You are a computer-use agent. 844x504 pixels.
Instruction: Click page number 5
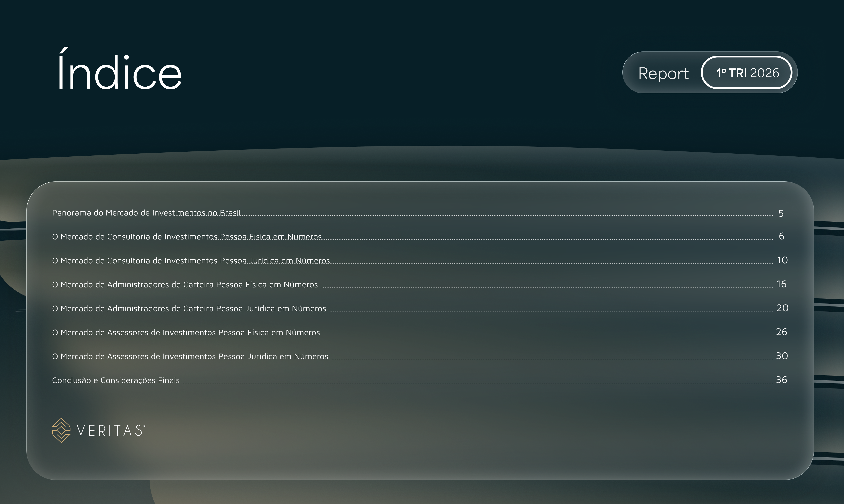point(781,213)
